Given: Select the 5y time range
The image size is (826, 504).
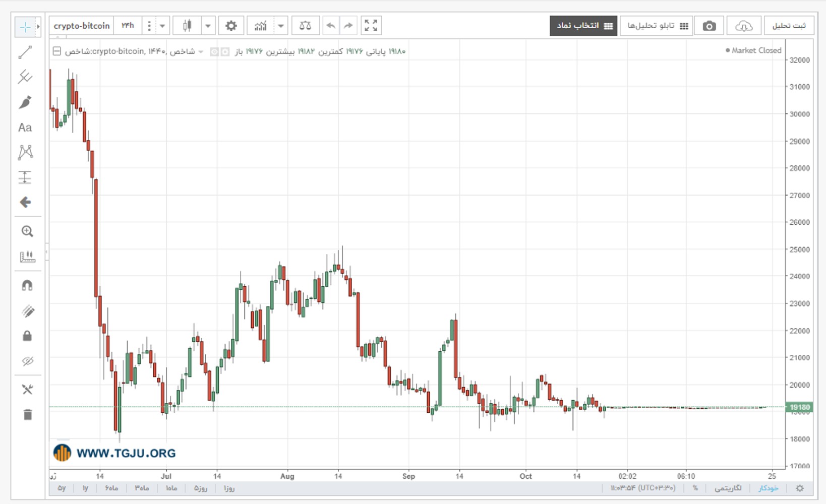Looking at the screenshot, I should (62, 488).
